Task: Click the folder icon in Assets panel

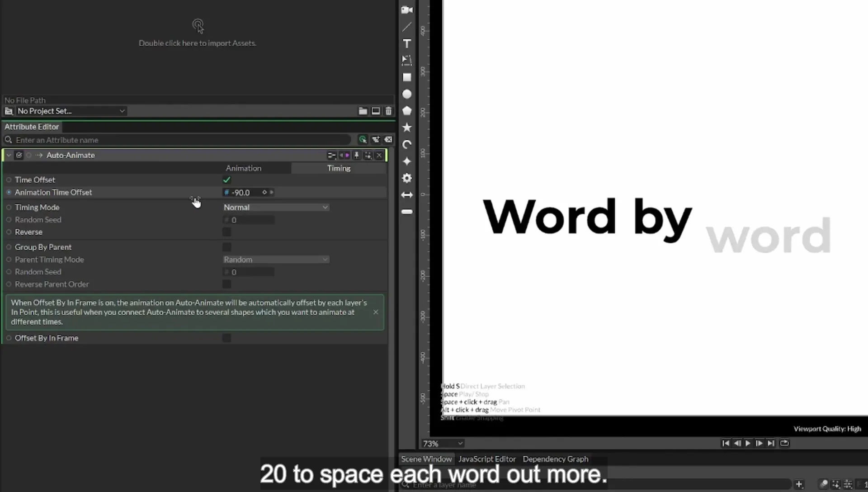Action: tap(363, 111)
